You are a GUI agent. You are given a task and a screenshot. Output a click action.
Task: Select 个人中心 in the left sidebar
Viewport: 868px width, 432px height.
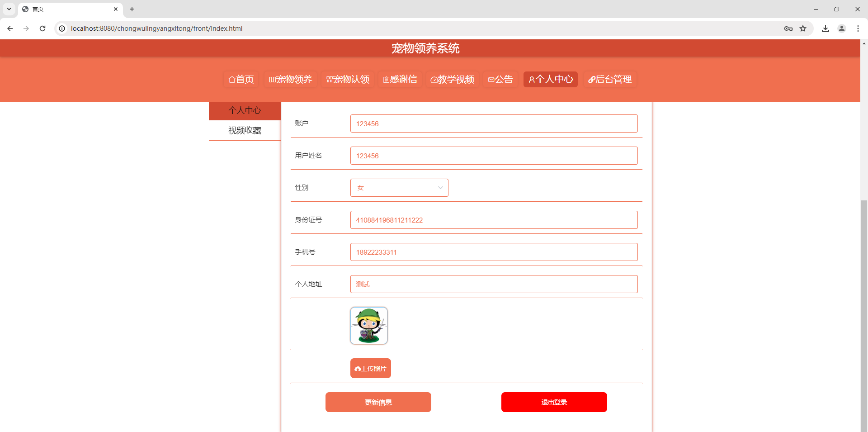(x=245, y=111)
